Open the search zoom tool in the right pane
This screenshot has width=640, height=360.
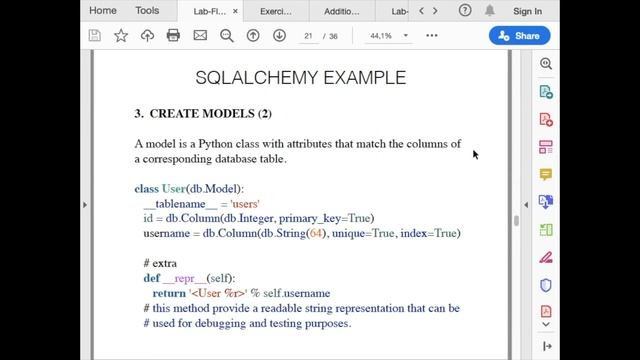coord(546,63)
